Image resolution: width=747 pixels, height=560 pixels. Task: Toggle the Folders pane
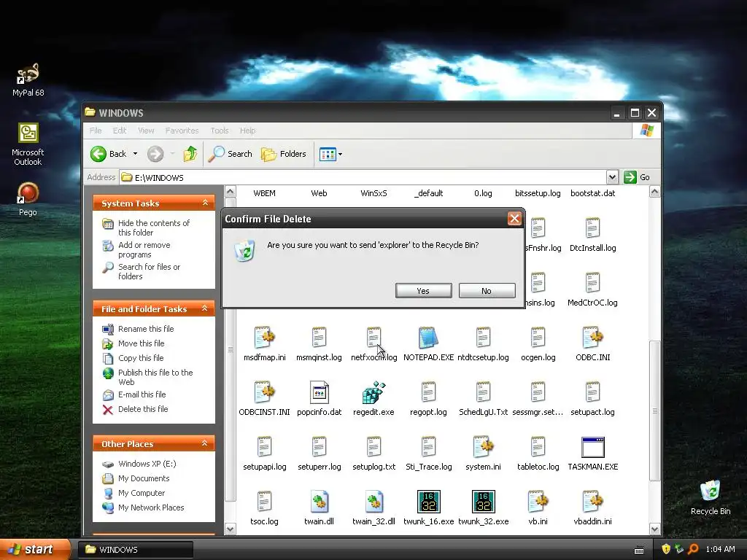pos(284,154)
